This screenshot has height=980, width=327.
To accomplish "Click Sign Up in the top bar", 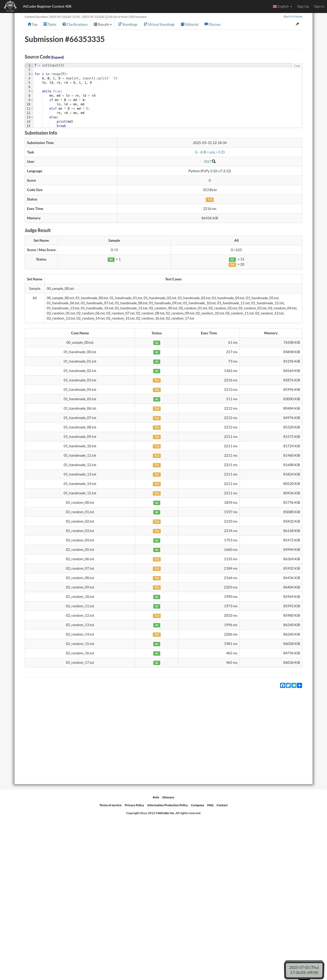I will click(303, 6).
